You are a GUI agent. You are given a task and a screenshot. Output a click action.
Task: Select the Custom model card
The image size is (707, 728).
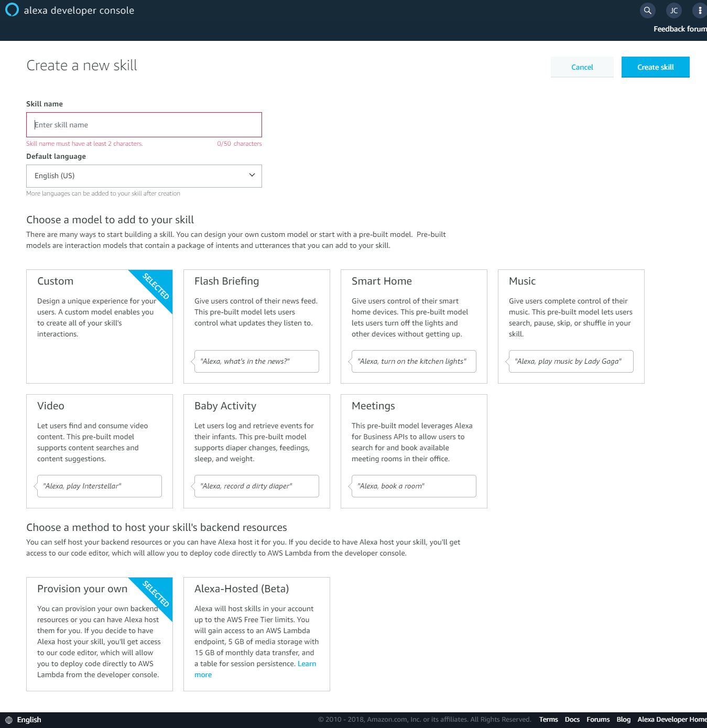pos(100,327)
